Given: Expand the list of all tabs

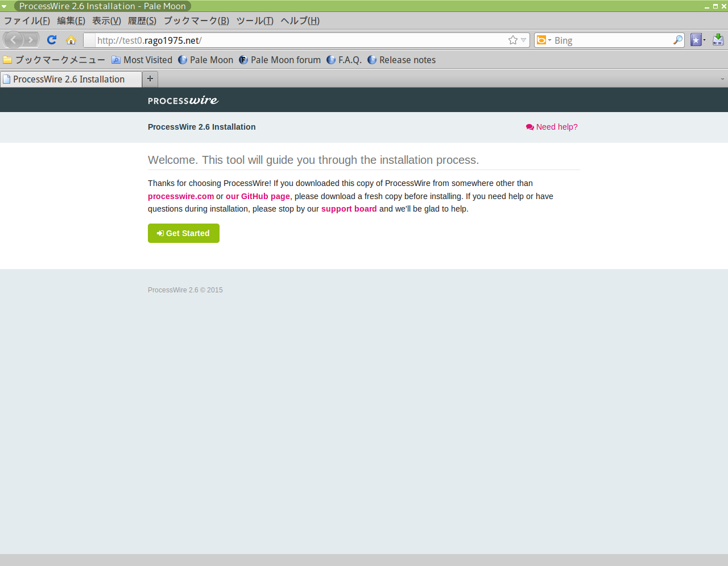Looking at the screenshot, I should (x=722, y=79).
